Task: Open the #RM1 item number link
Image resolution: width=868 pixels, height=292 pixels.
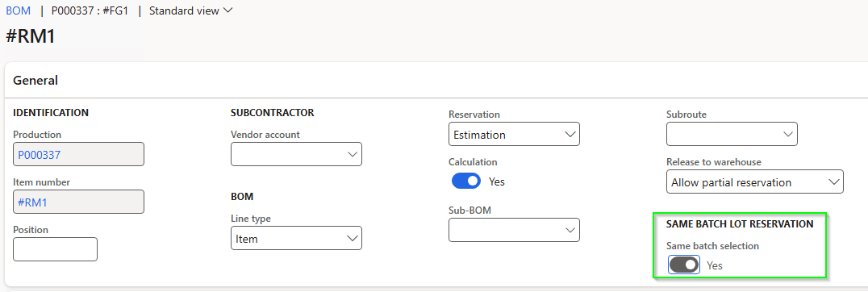Action: [x=32, y=202]
